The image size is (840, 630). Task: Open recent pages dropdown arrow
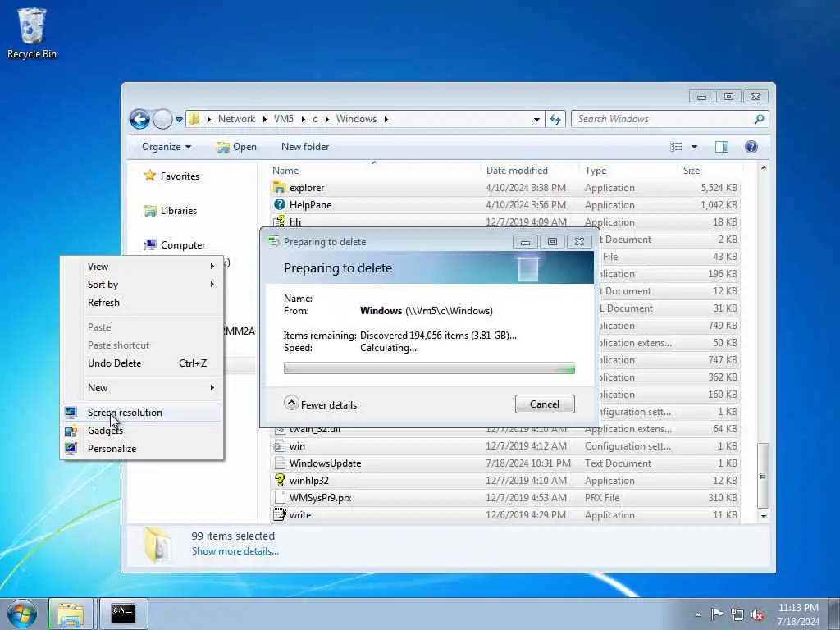pos(179,120)
